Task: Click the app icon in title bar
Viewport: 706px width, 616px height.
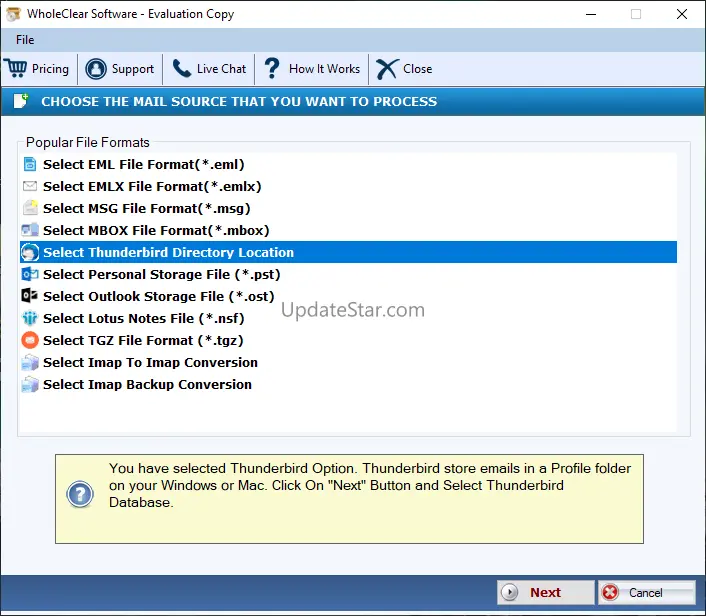Action: pos(14,14)
